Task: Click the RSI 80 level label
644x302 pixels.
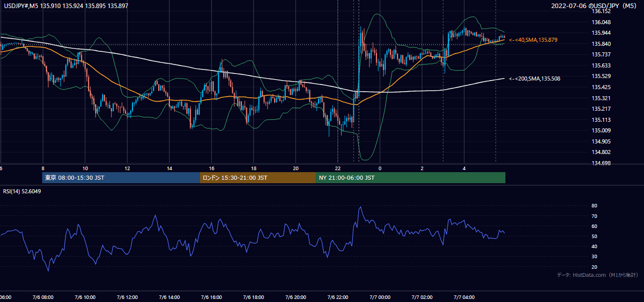Action: point(594,206)
